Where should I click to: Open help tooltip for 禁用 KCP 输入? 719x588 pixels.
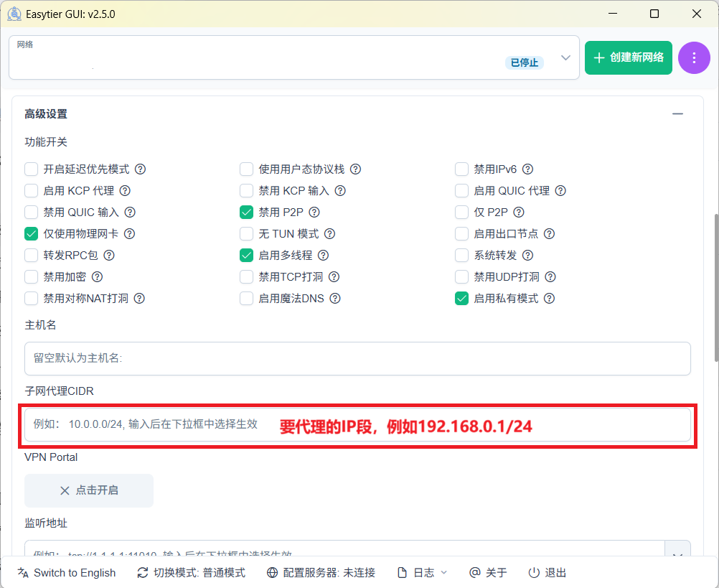tap(340, 191)
